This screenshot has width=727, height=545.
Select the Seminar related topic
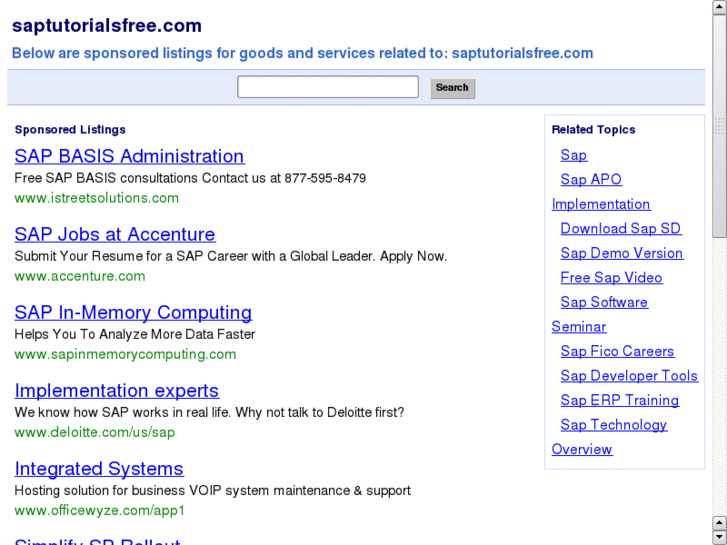(579, 327)
